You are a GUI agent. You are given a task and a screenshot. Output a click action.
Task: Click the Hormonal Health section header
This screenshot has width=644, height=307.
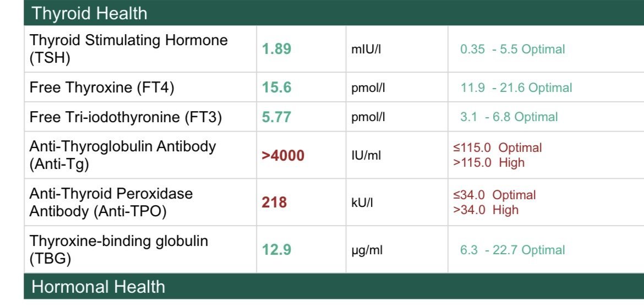tap(98, 287)
